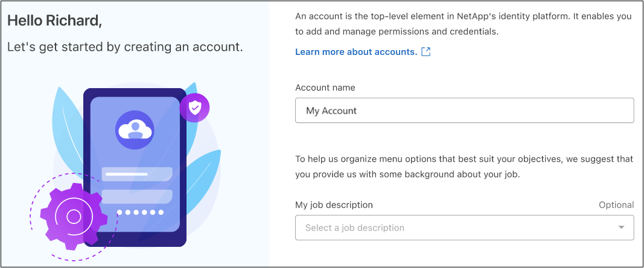Click the cloud user avatar icon
Image resolution: width=644 pixels, height=268 pixels.
click(x=135, y=130)
